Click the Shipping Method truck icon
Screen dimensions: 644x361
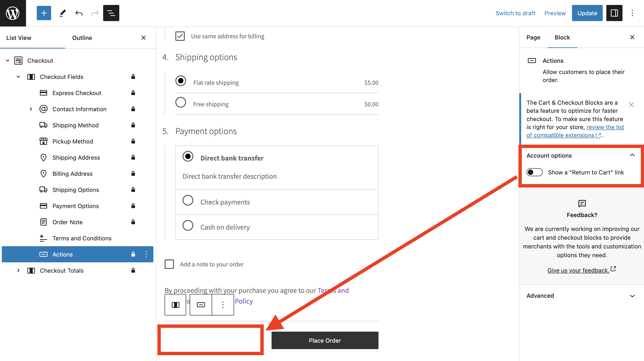click(44, 125)
